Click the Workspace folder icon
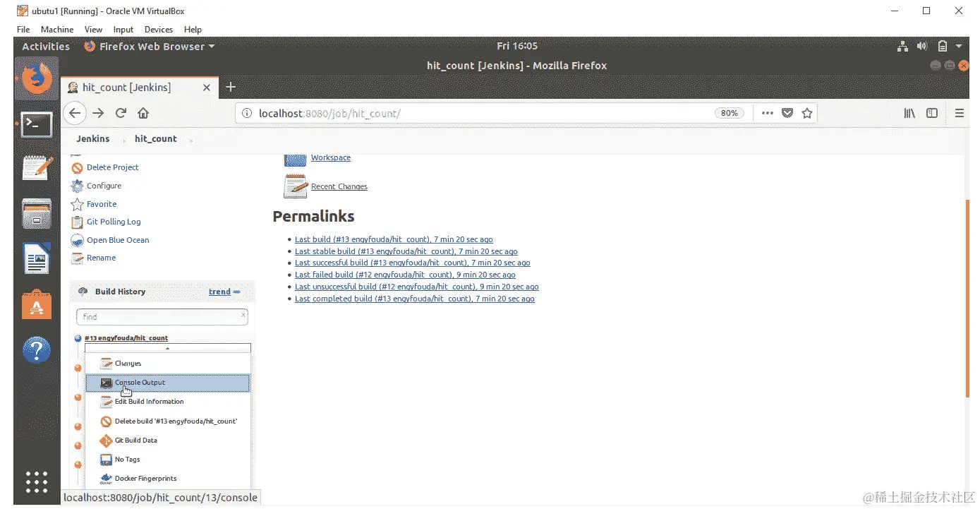The width and height of the screenshot is (980, 509). coord(295,159)
